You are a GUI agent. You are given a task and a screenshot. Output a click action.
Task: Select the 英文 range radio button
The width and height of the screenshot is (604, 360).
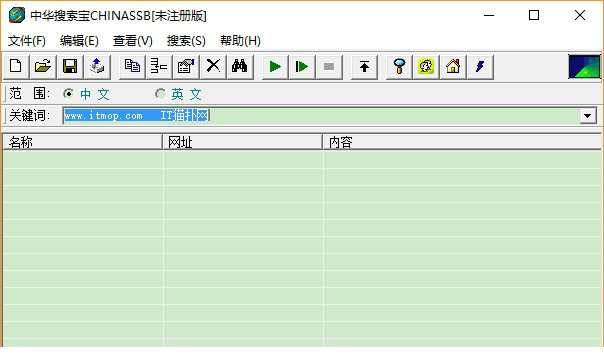coord(160,94)
